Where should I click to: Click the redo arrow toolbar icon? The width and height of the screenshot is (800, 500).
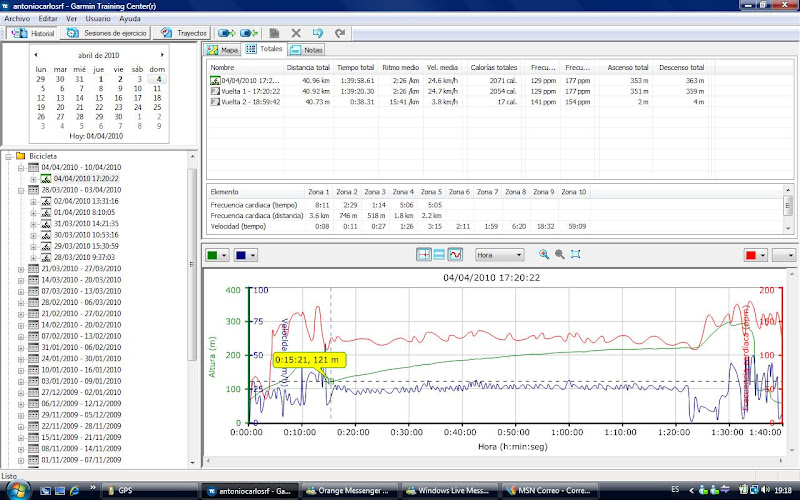(x=340, y=33)
